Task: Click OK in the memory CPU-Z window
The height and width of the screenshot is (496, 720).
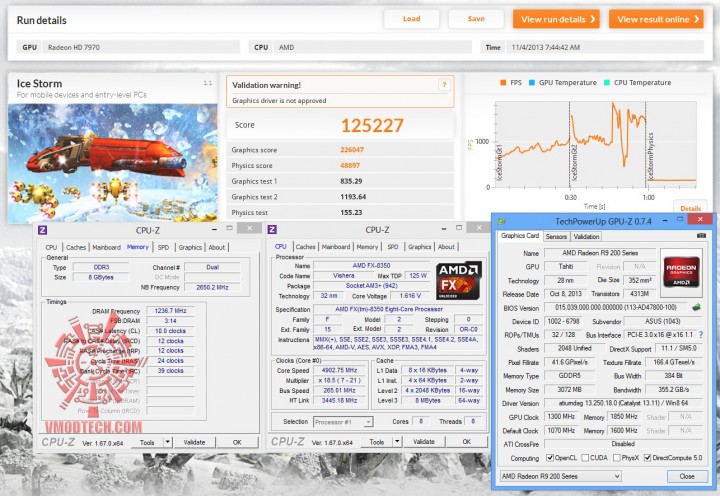Action: [x=237, y=442]
